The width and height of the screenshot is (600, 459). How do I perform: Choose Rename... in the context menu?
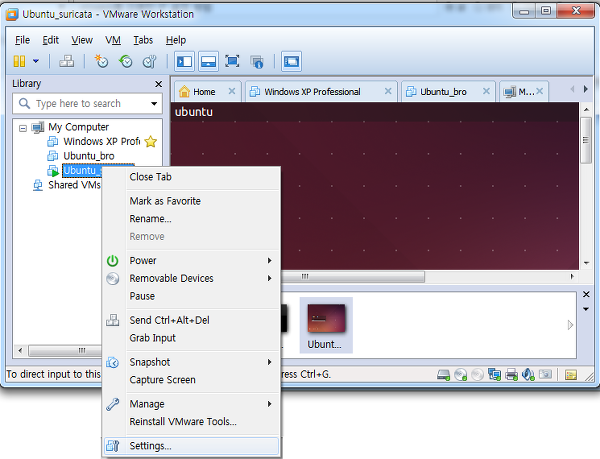[191, 219]
